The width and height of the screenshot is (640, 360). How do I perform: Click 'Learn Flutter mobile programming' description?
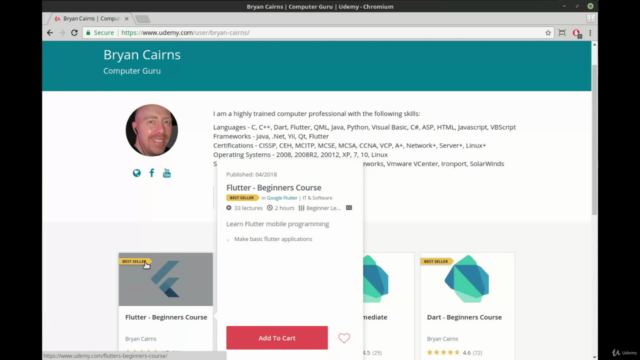pyautogui.click(x=278, y=224)
